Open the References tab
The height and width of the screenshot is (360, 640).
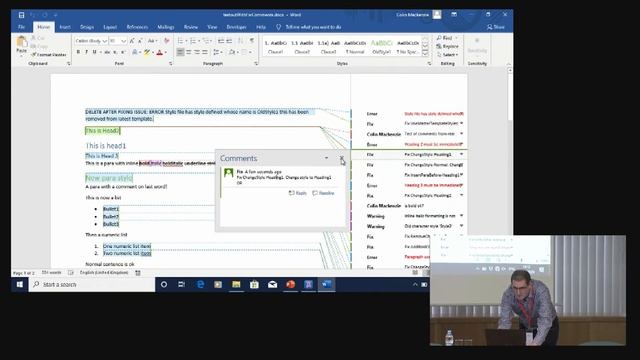pos(137,27)
